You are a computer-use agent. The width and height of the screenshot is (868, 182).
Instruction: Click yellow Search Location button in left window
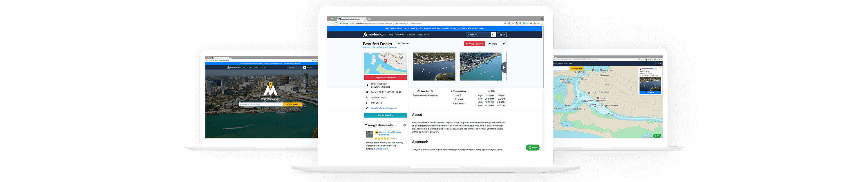tap(292, 104)
